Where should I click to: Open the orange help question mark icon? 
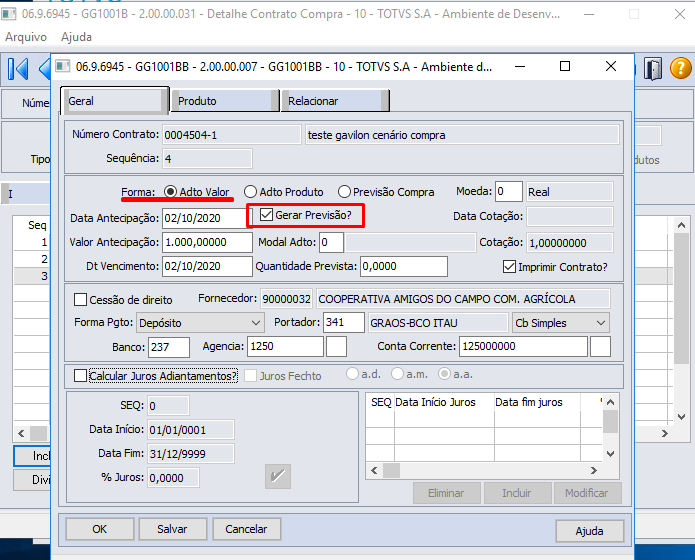tap(680, 69)
